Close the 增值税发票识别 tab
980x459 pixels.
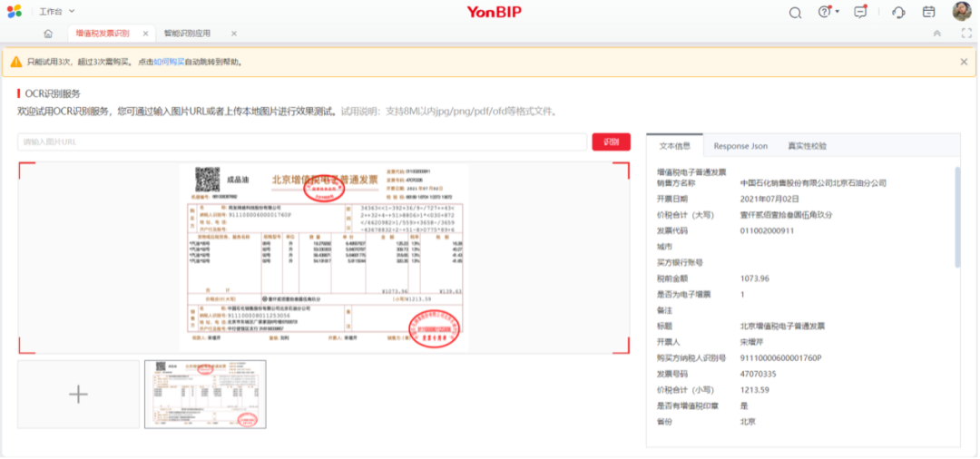coord(145,34)
